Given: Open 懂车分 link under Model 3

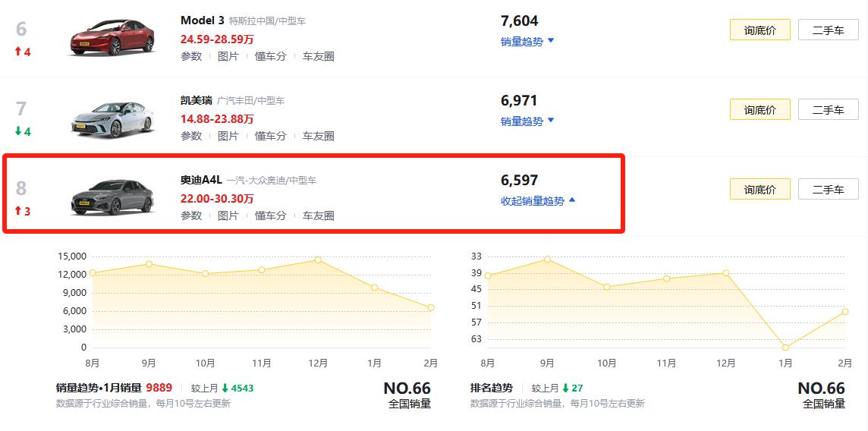Looking at the screenshot, I should (x=270, y=56).
